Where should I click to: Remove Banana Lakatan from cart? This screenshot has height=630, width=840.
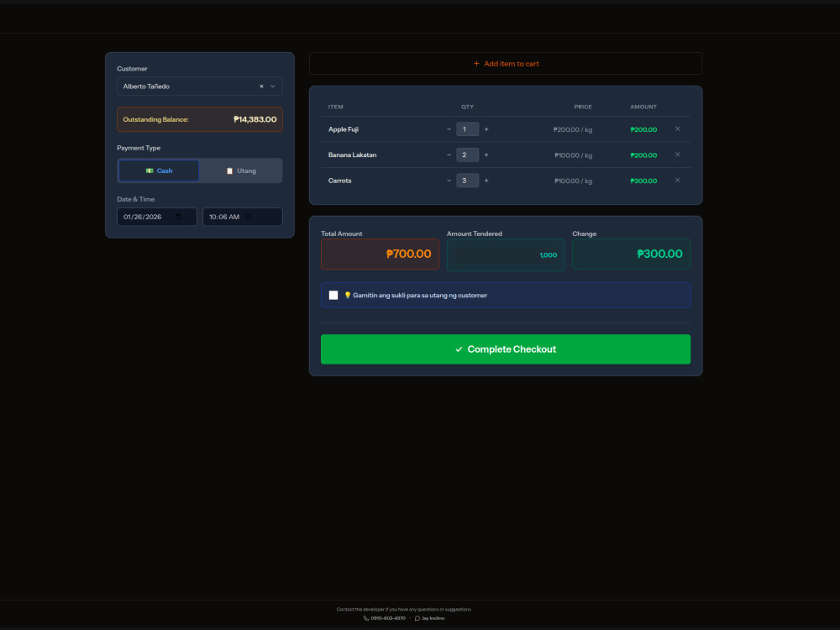click(678, 155)
